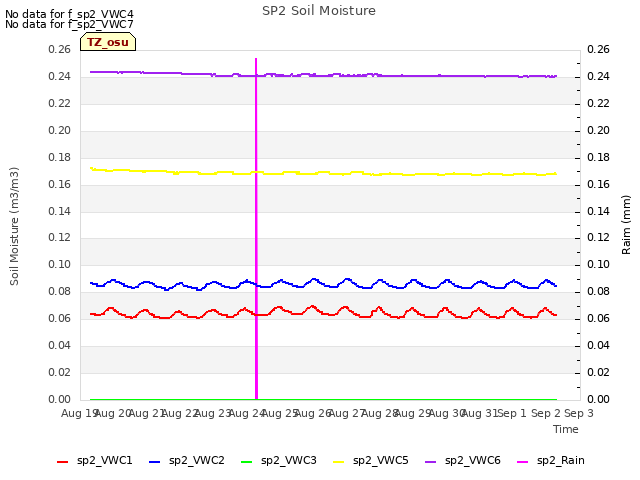Click the blue sp2_VWC2 legend color marker
The height and width of the screenshot is (480, 640).
[x=155, y=462]
